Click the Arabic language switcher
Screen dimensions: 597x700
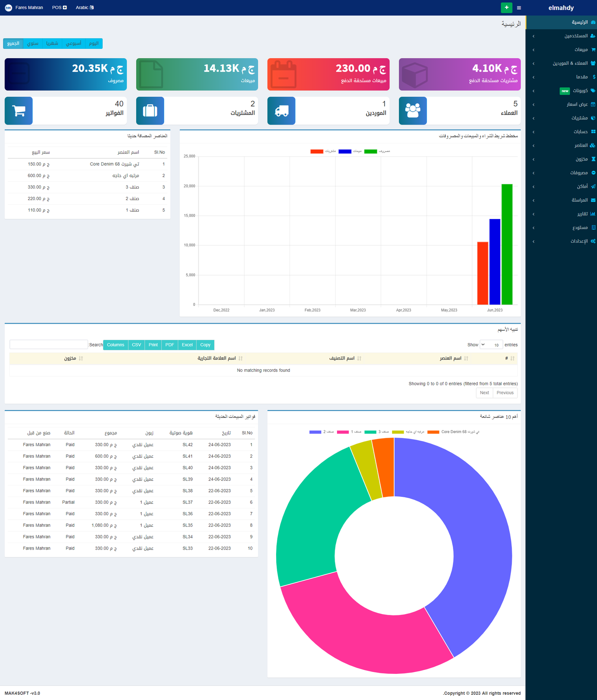coord(85,7)
